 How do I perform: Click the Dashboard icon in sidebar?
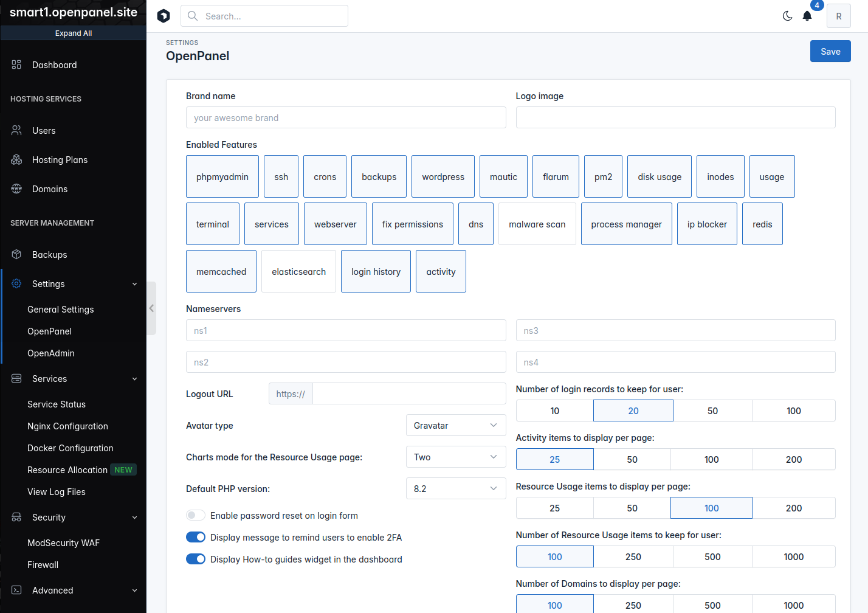click(16, 65)
